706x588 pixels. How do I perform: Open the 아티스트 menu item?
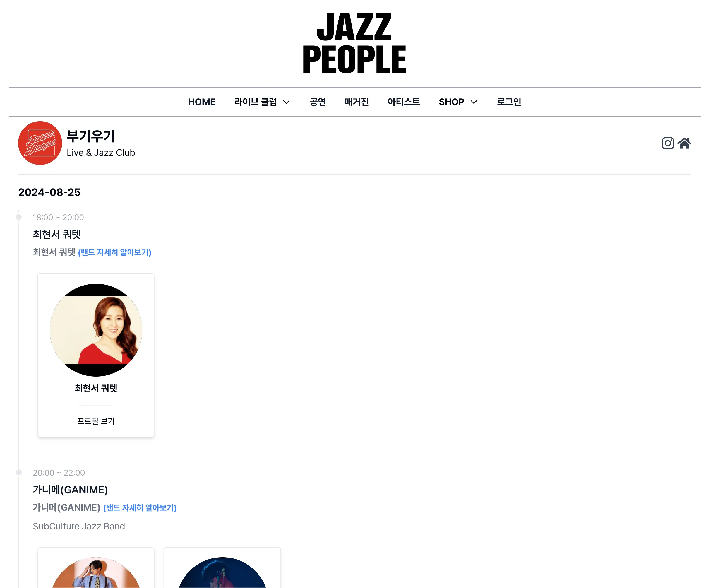pyautogui.click(x=404, y=102)
